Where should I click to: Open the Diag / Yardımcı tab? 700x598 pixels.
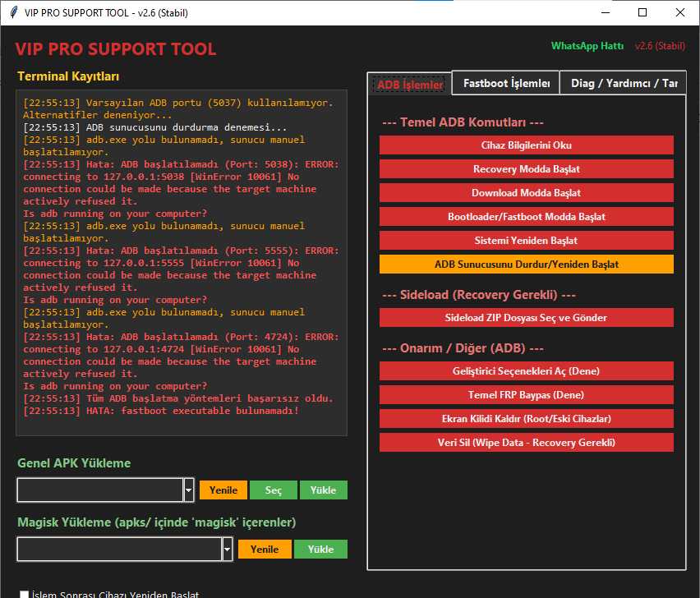click(623, 83)
